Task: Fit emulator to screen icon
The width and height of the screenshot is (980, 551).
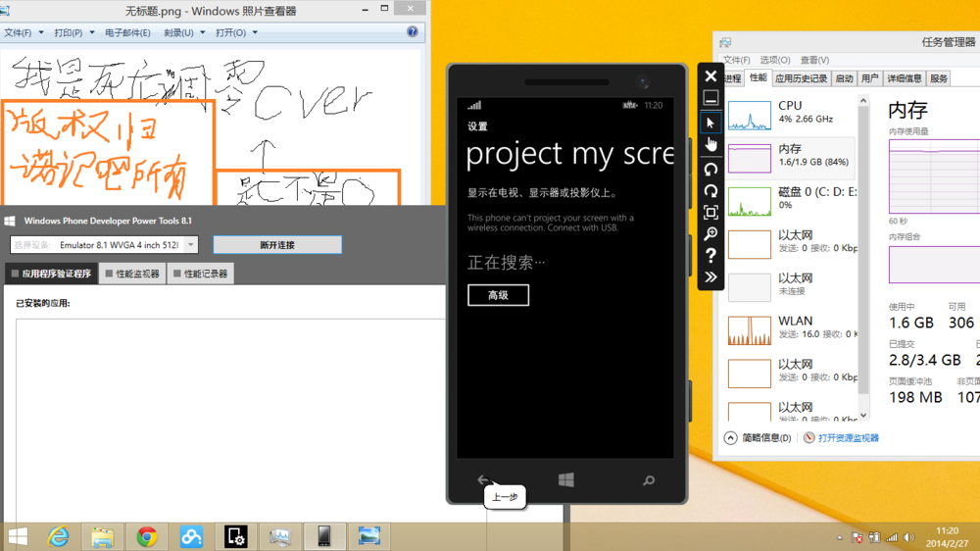Action: click(x=710, y=212)
